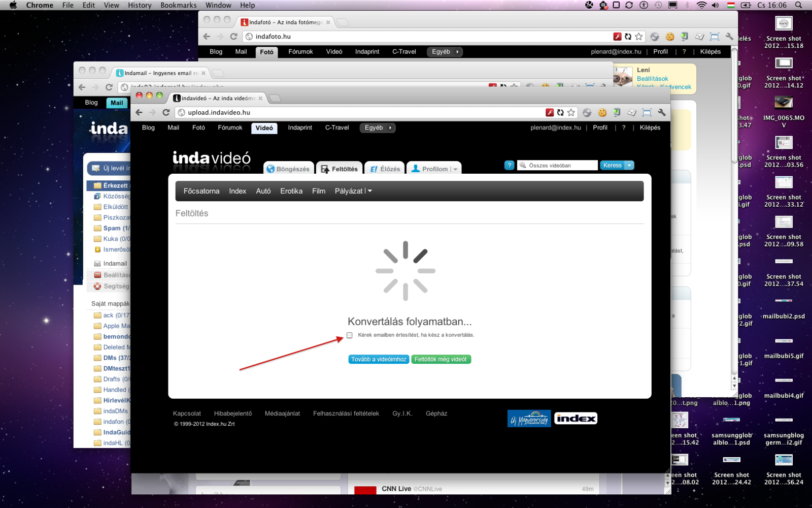The height and width of the screenshot is (508, 812).
Task: Click the Hungarian flag input source icon
Action: [x=731, y=5]
